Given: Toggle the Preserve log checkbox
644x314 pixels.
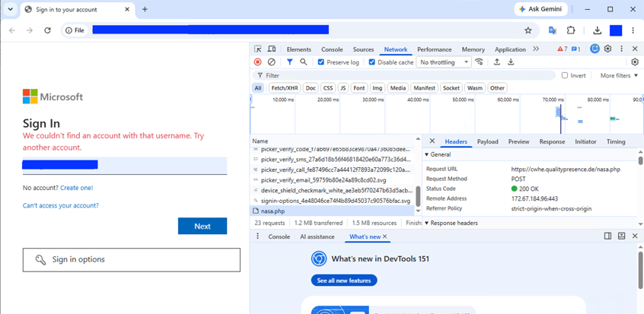Looking at the screenshot, I should [320, 62].
